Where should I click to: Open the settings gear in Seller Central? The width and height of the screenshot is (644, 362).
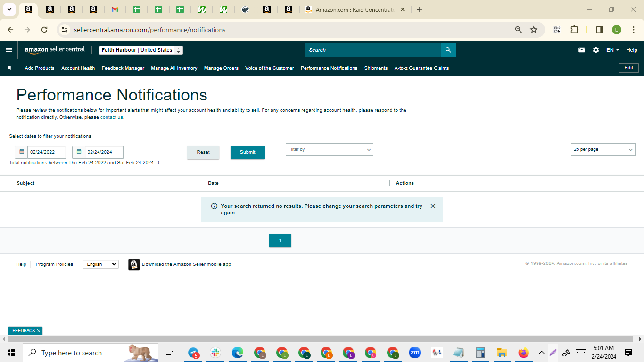(596, 50)
